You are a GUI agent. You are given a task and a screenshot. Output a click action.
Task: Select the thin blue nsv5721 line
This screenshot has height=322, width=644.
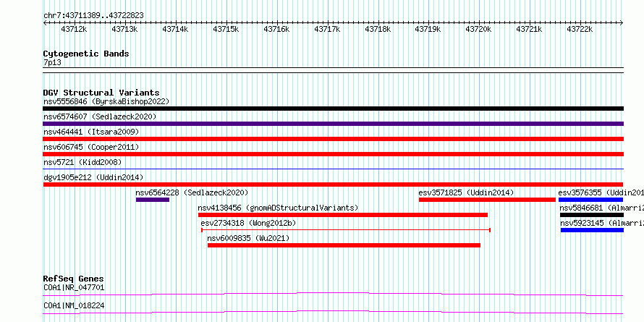pos(333,169)
